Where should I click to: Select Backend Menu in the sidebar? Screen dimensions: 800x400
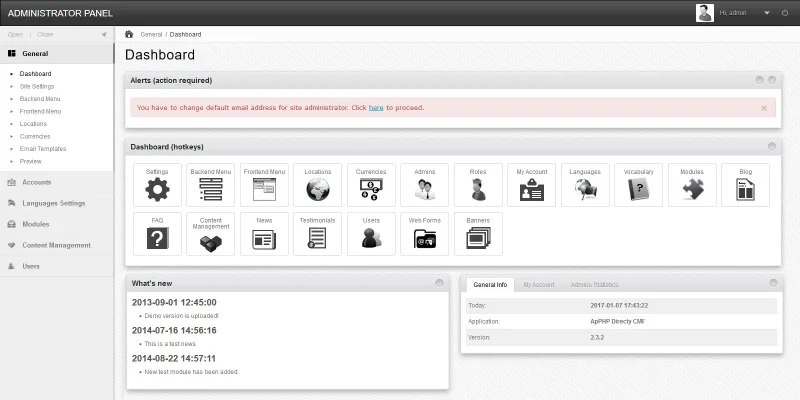tap(40, 99)
